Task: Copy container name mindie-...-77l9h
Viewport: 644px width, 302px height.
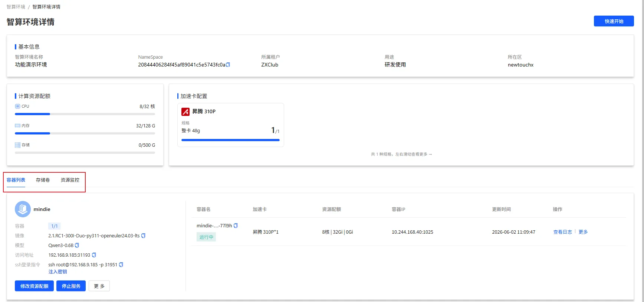Action: pos(236,225)
